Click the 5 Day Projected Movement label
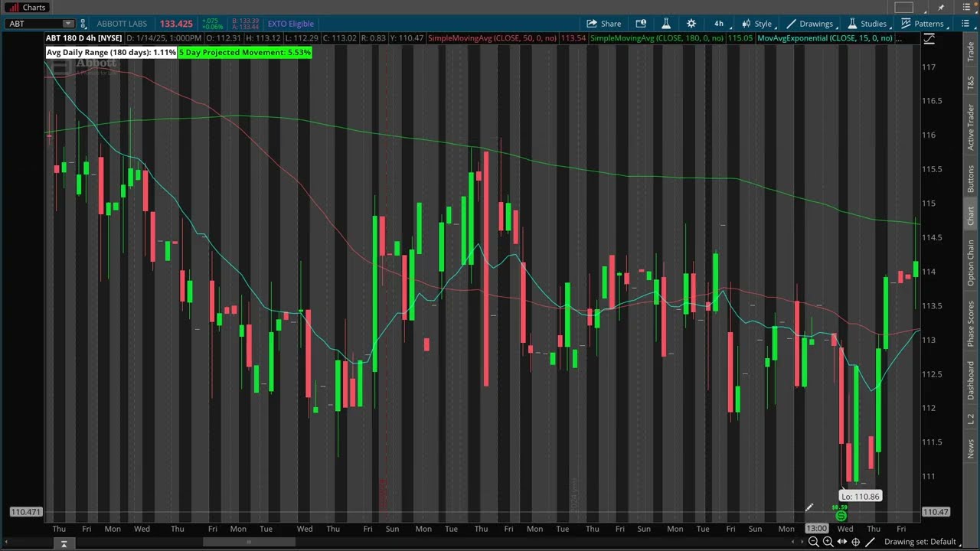The image size is (980, 551). tap(245, 52)
